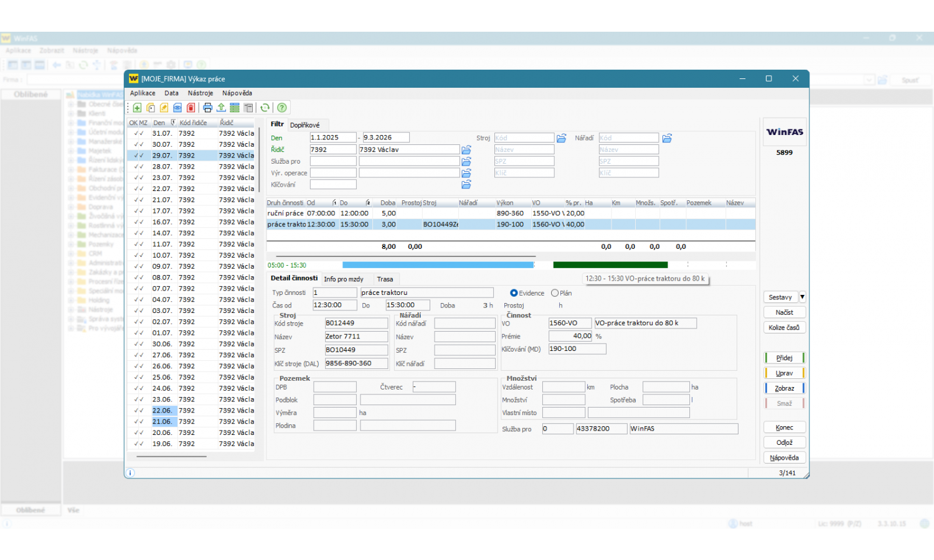Open the folder lookup next to Řidič
Image resolution: width=934 pixels, height=560 pixels.
pyautogui.click(x=466, y=150)
